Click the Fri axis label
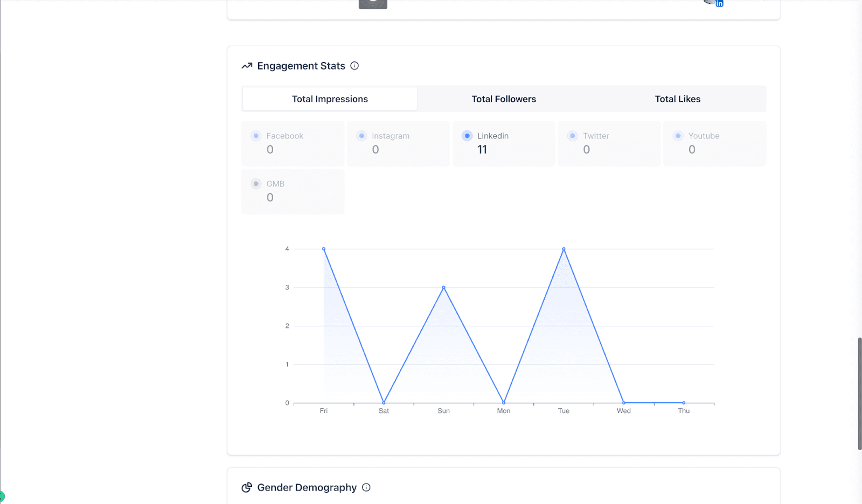Viewport: 862px width, 504px height. (324, 411)
